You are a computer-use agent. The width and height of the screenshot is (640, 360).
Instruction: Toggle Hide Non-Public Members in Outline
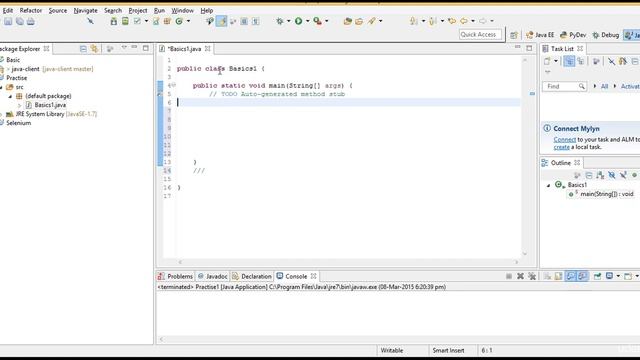click(634, 175)
